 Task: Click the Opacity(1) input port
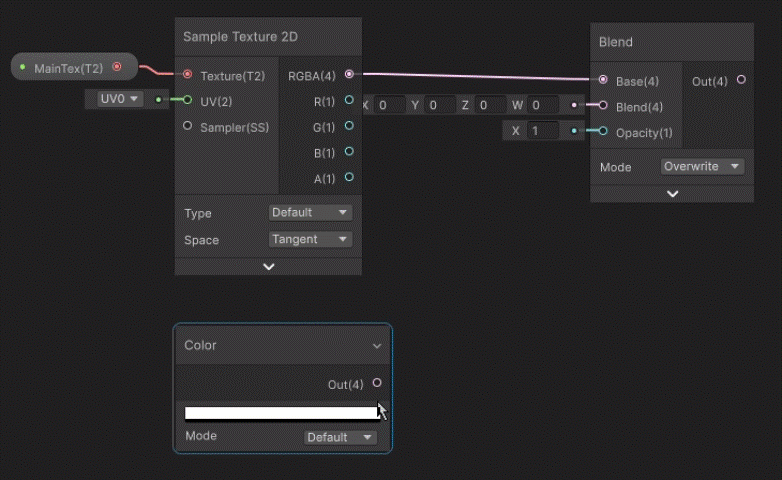tap(603, 131)
